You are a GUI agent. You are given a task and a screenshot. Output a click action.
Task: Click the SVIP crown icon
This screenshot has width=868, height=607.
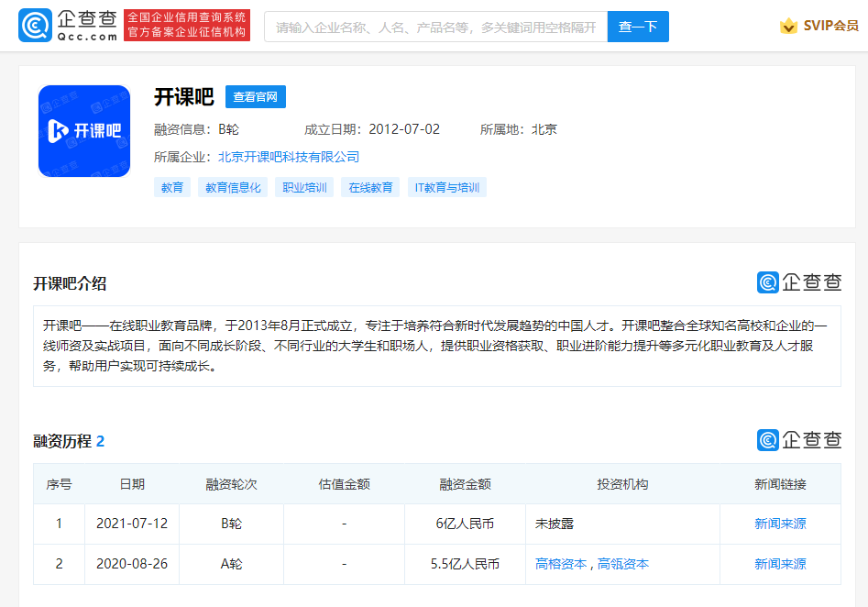click(x=788, y=26)
